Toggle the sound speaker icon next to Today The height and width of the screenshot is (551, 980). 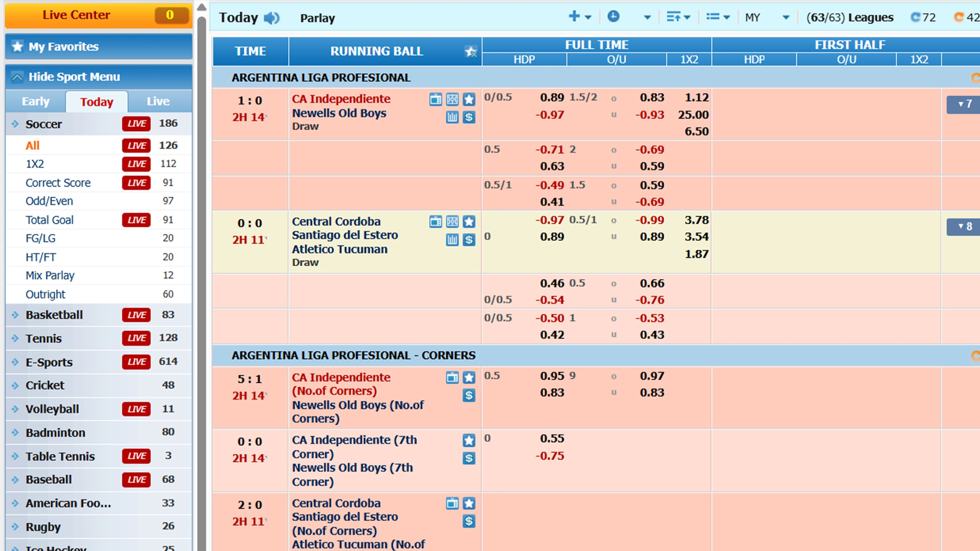pos(271,18)
